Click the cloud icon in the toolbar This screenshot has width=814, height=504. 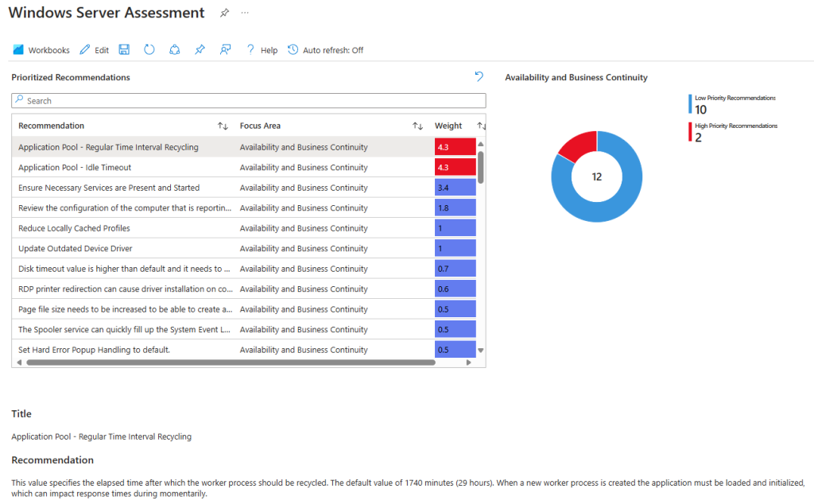pyautogui.click(x=175, y=49)
